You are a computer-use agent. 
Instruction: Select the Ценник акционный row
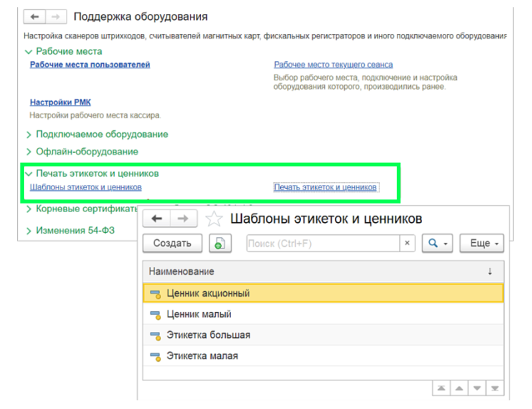[x=323, y=293]
